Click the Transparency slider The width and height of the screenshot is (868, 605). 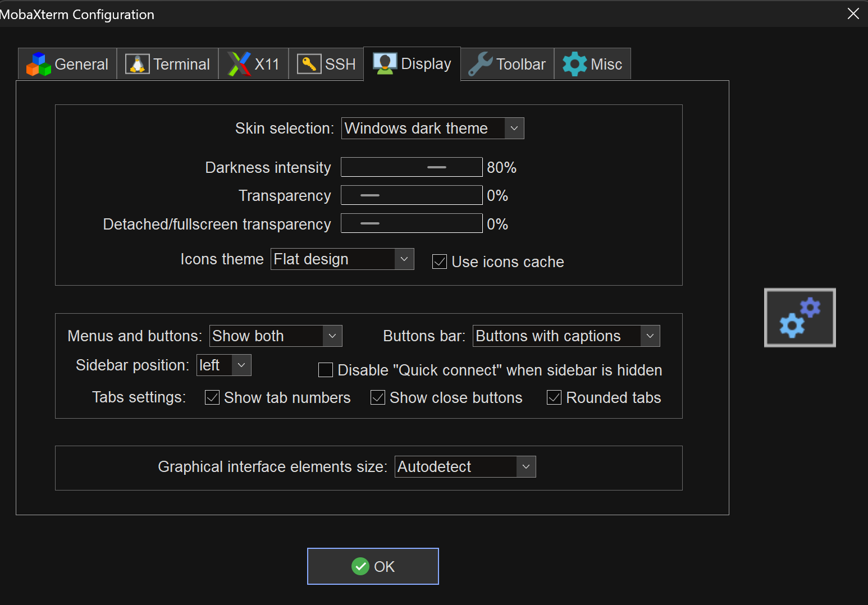point(412,195)
